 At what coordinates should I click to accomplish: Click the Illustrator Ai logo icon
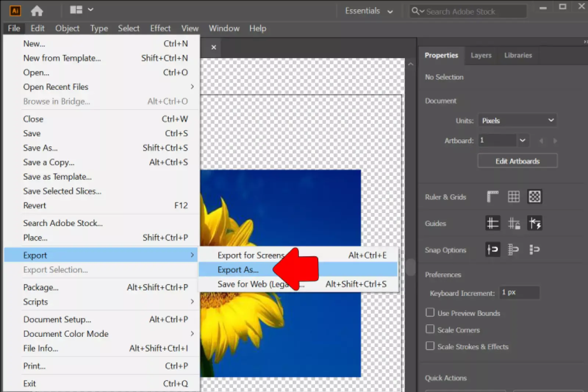(x=15, y=11)
